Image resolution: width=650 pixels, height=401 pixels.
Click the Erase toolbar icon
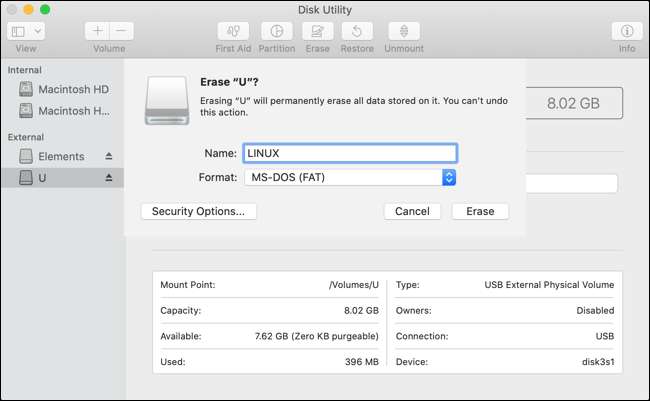[318, 31]
